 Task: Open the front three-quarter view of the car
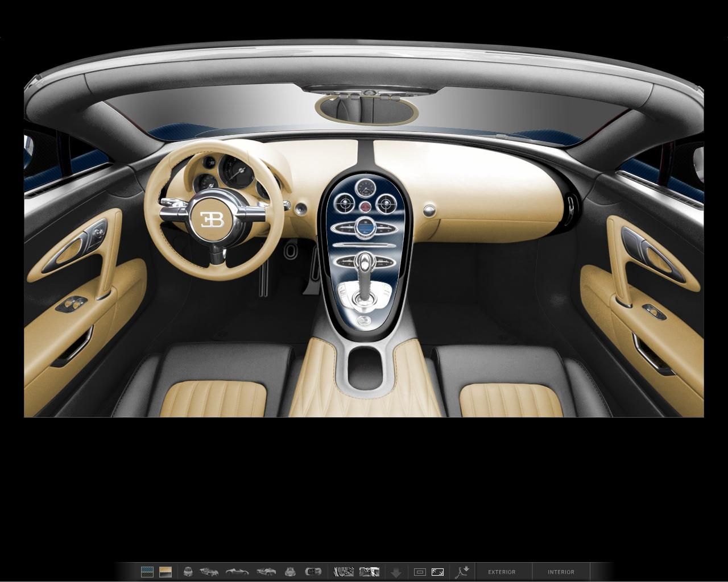pos(208,572)
